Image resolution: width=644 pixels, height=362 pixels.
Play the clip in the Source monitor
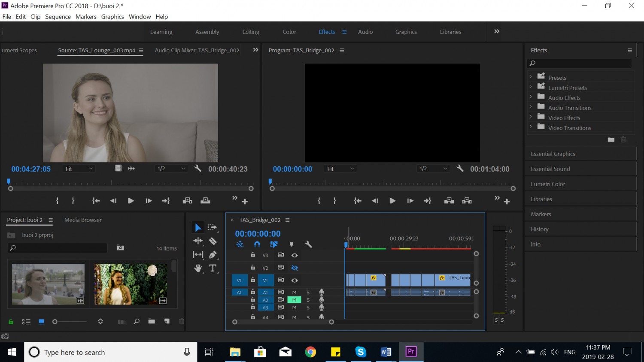pyautogui.click(x=131, y=201)
